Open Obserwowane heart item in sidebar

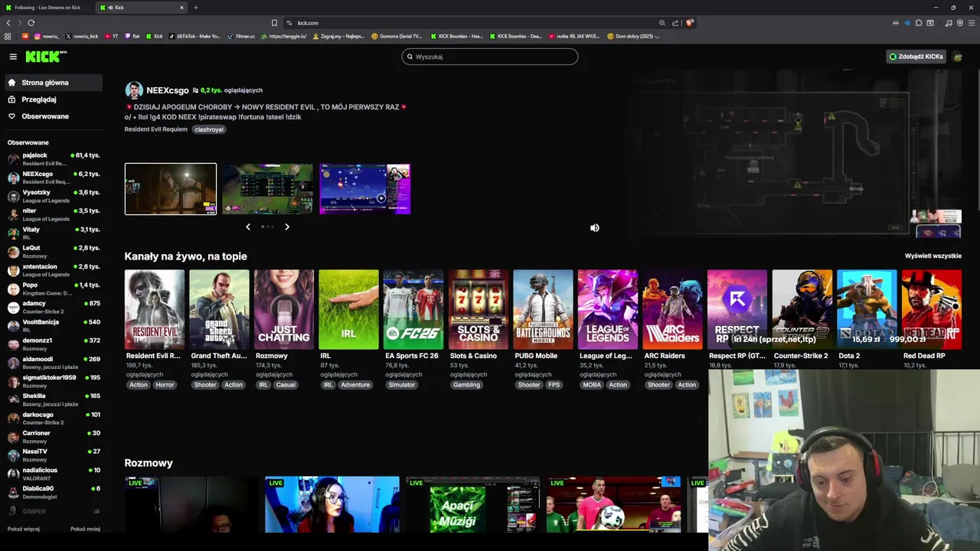[52, 116]
